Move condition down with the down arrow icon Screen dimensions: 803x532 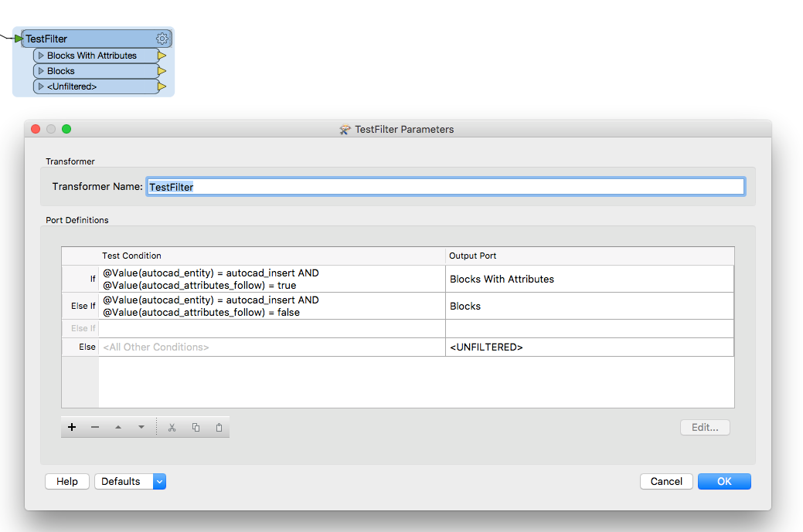pyautogui.click(x=141, y=427)
